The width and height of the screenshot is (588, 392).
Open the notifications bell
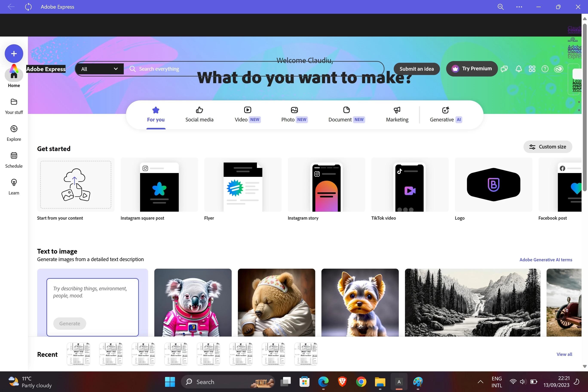pyautogui.click(x=519, y=69)
